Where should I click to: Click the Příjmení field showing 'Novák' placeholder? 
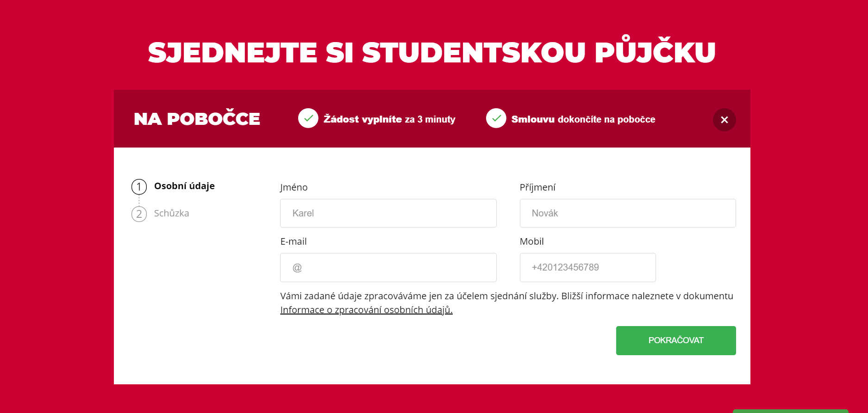coord(628,213)
